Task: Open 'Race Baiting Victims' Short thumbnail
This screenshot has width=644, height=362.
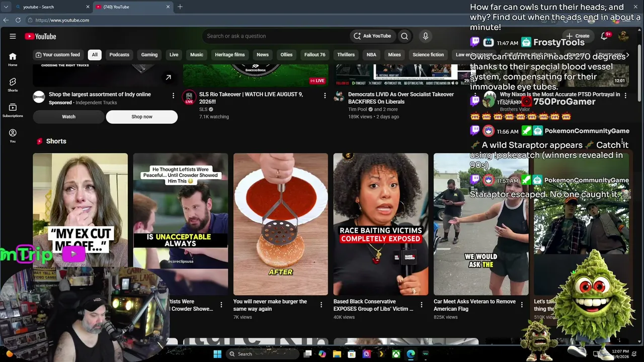Action: pos(381,224)
